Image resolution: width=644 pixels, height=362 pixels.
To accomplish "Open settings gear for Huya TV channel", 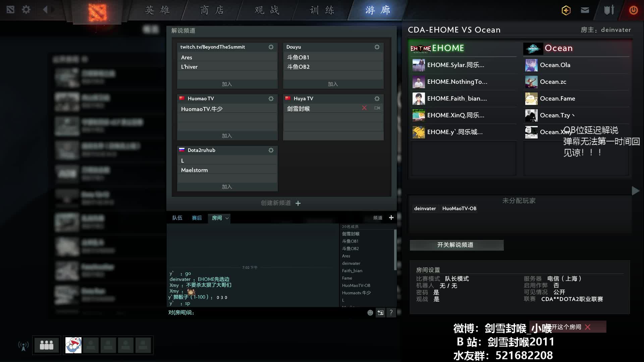I will (x=377, y=99).
